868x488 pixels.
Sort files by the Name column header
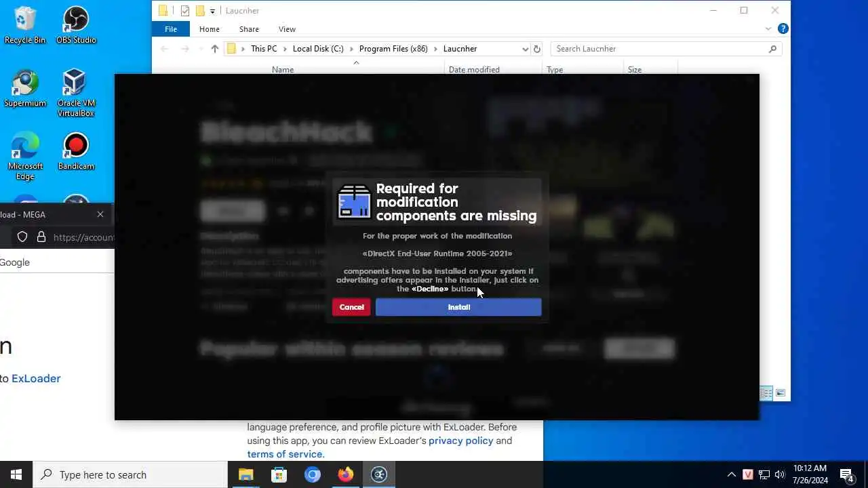click(283, 69)
